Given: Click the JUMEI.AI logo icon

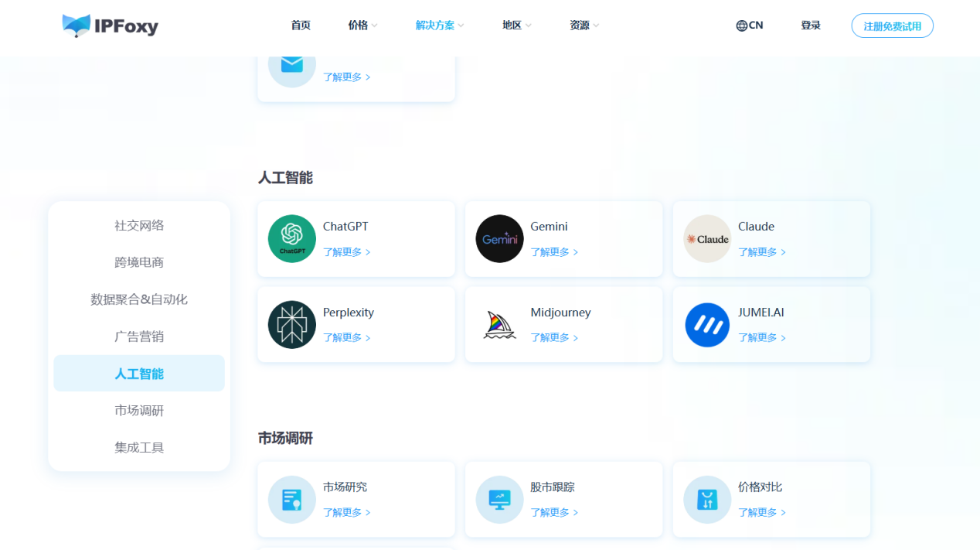Looking at the screenshot, I should coord(707,325).
